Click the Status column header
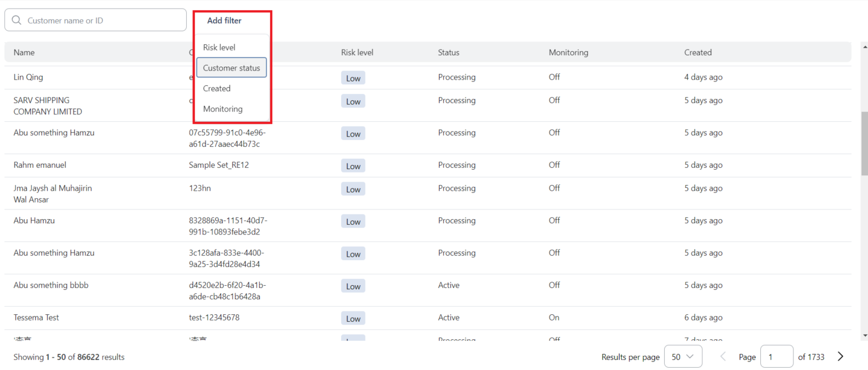 coord(448,52)
